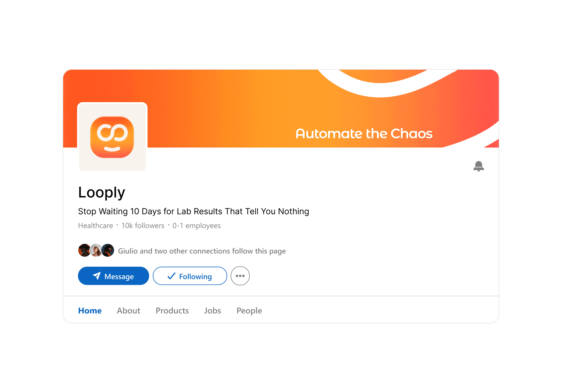The width and height of the screenshot is (562, 392).
Task: Go to the Jobs tab
Action: tap(212, 311)
